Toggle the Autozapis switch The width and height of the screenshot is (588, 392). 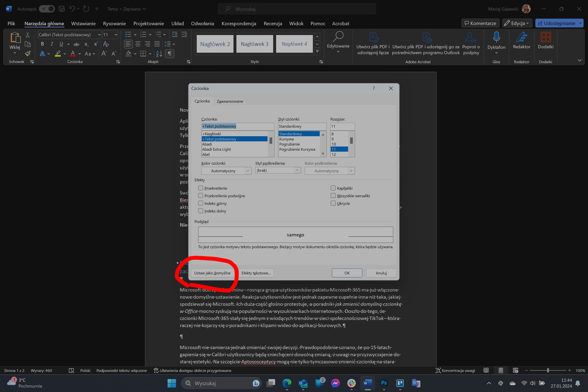(x=47, y=9)
